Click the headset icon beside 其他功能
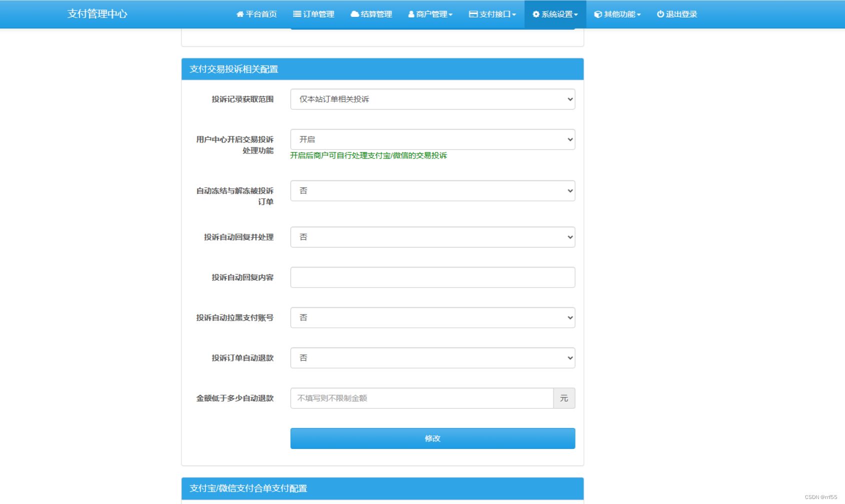 596,14
